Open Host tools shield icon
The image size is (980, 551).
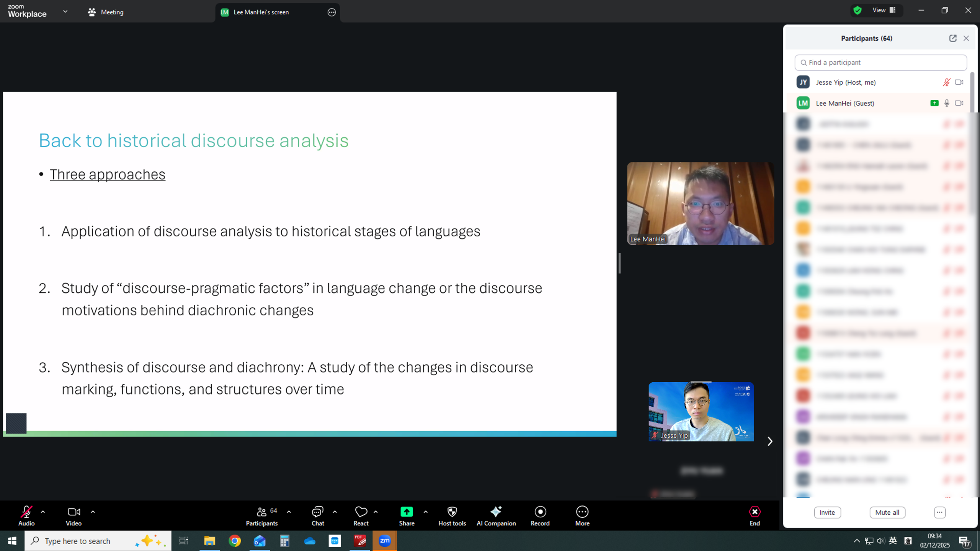[452, 512]
